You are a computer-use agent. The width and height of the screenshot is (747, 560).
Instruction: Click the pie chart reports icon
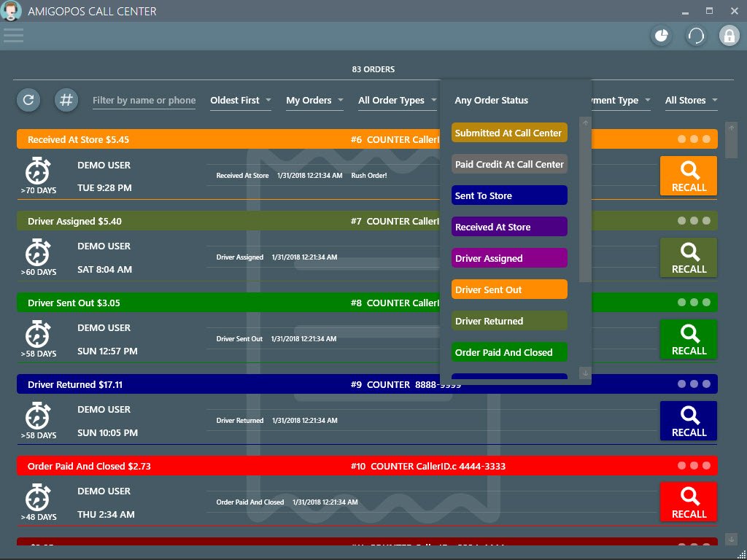pyautogui.click(x=661, y=36)
